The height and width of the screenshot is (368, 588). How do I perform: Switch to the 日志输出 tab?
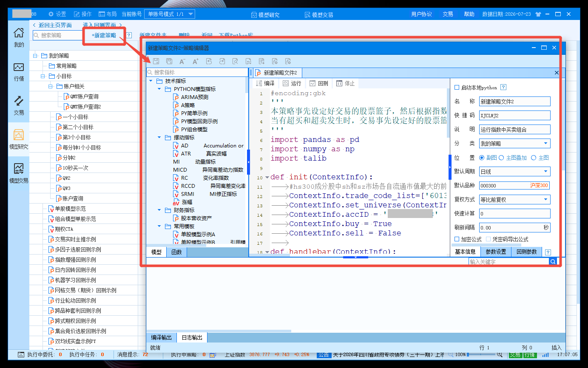click(x=192, y=337)
